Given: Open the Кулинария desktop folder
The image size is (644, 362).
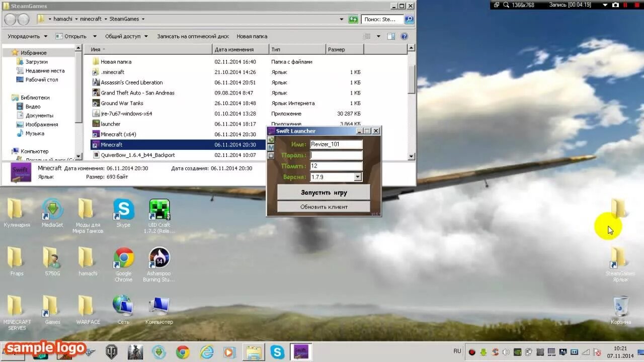Looking at the screenshot, I should coord(17,214).
